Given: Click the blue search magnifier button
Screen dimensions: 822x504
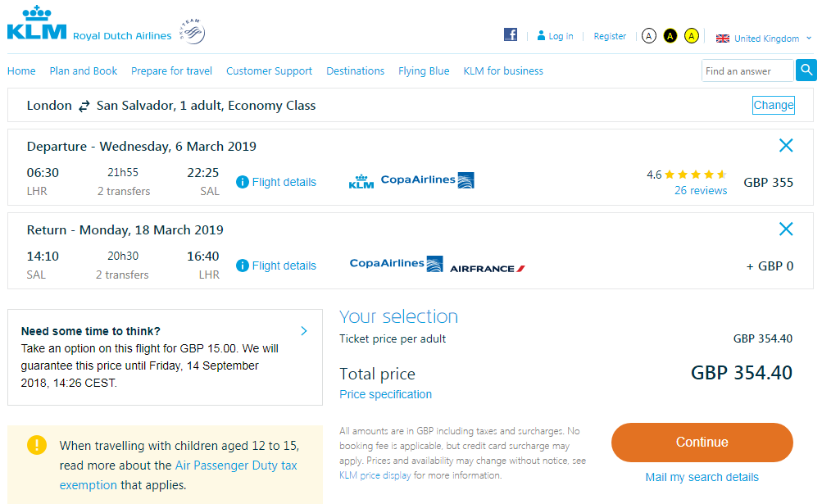Looking at the screenshot, I should pos(806,70).
